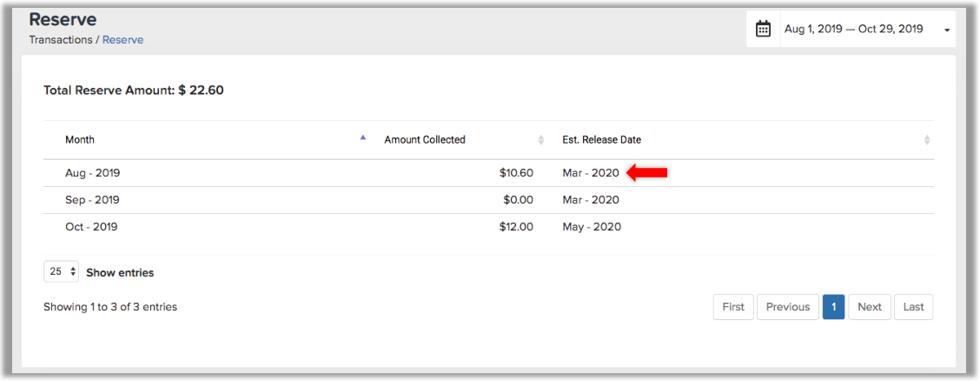Select the Oct - 2019 row
The width and height of the screenshot is (980, 381).
[x=489, y=227]
